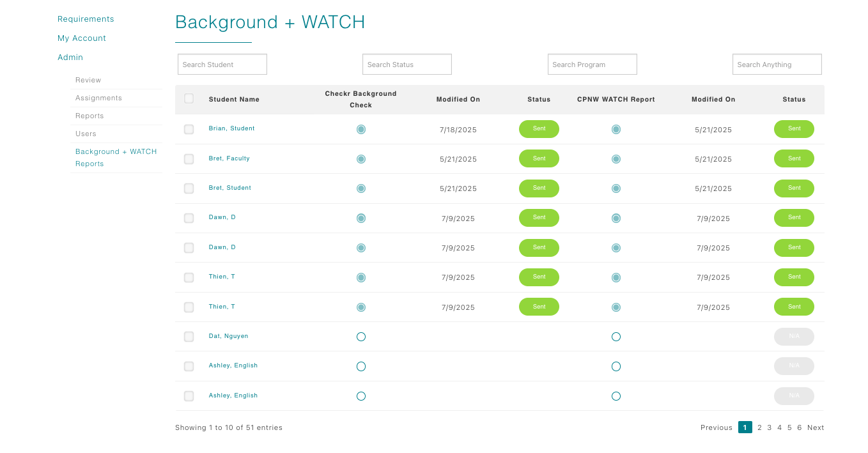The height and width of the screenshot is (453, 868).
Task: Select the Checkr status icon for Thien, T
Action: 361,277
